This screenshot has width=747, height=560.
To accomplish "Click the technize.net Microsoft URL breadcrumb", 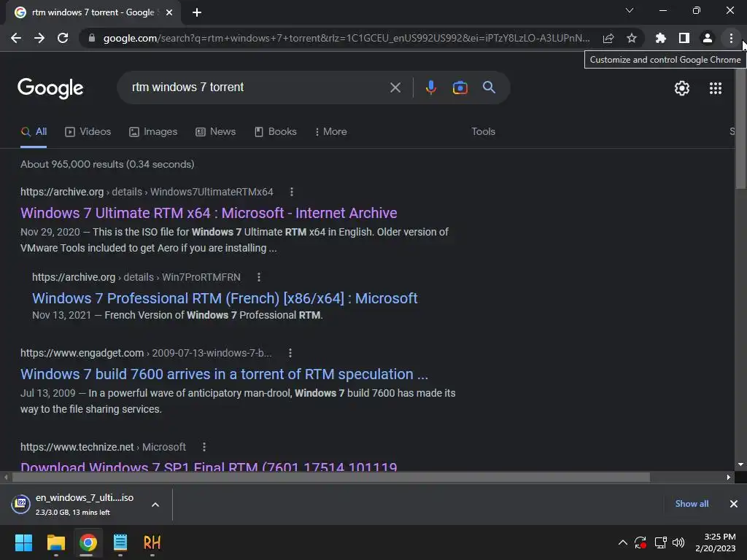I will 103,447.
